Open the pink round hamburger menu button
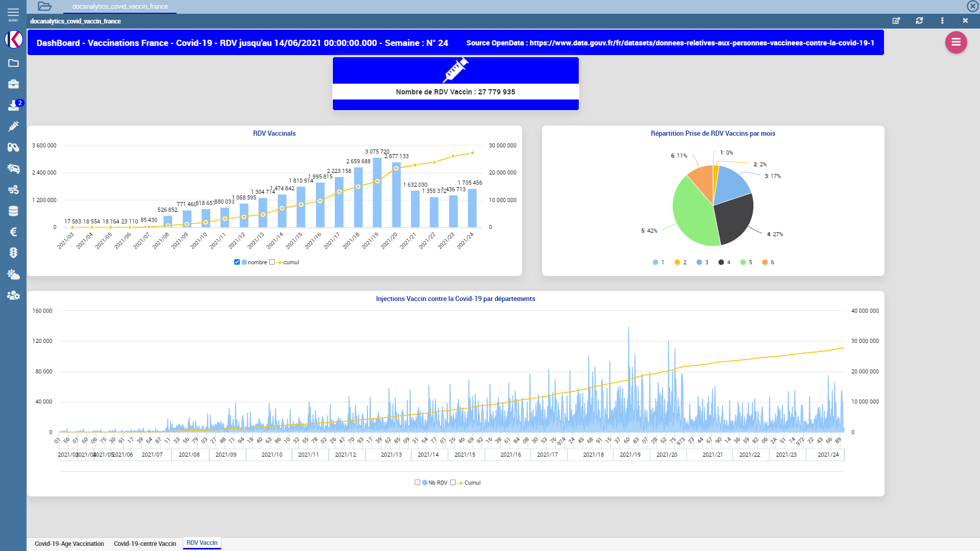 click(956, 42)
